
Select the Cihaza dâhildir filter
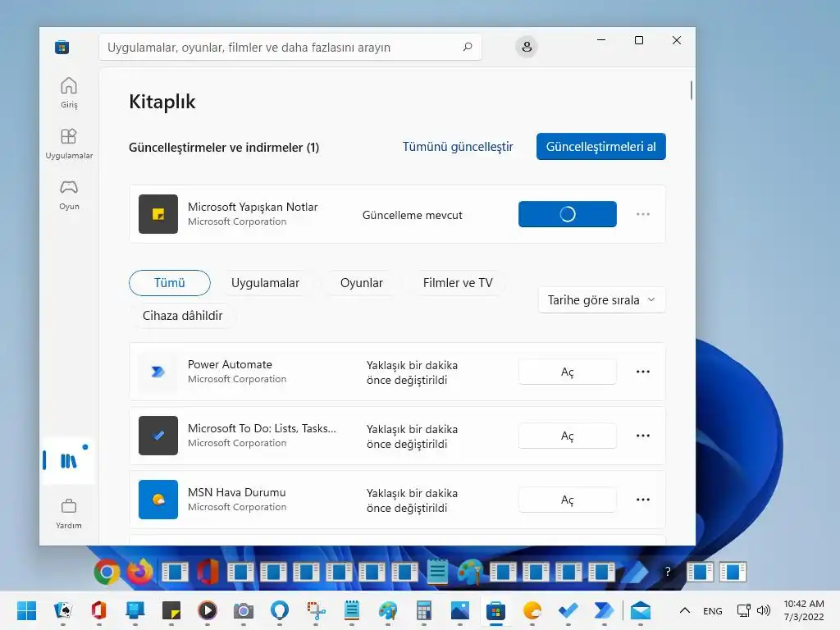pos(183,316)
